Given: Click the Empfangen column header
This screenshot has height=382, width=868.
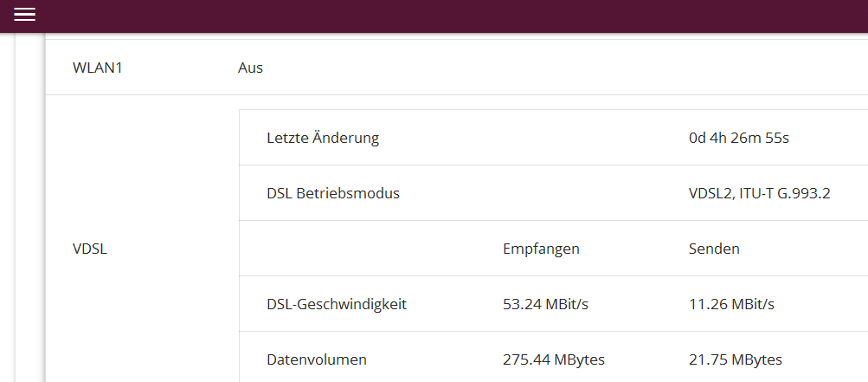Looking at the screenshot, I should [541, 249].
